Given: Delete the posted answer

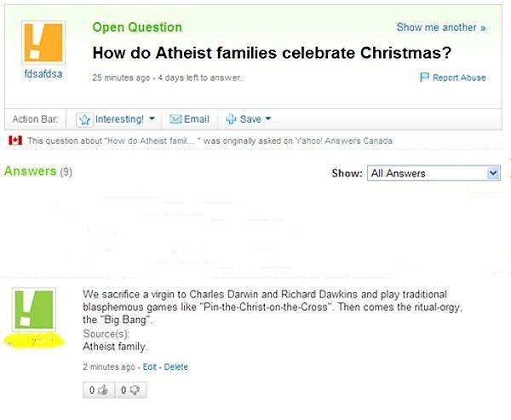Looking at the screenshot, I should click(176, 366).
